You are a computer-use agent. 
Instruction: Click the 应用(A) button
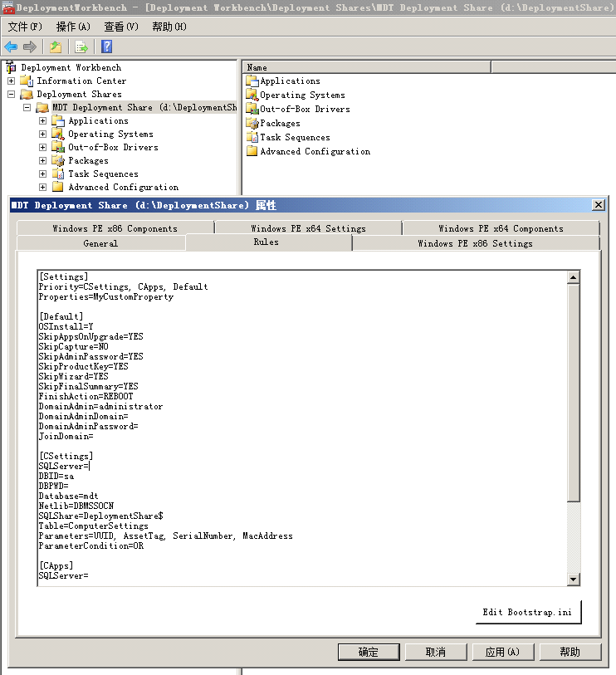[x=501, y=652]
